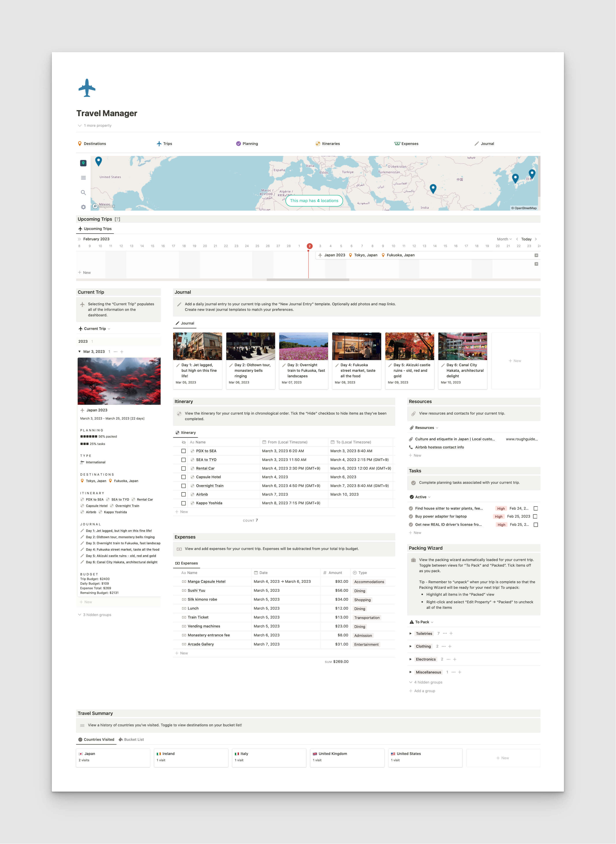Collapse the Mar 3, 2023 group under Current Trip

click(x=80, y=351)
